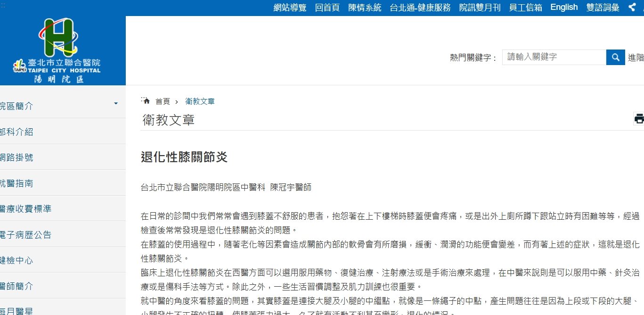644x315 pixels.
Task: Open 院訊雙月刊 in the top menu
Action: [x=480, y=8]
